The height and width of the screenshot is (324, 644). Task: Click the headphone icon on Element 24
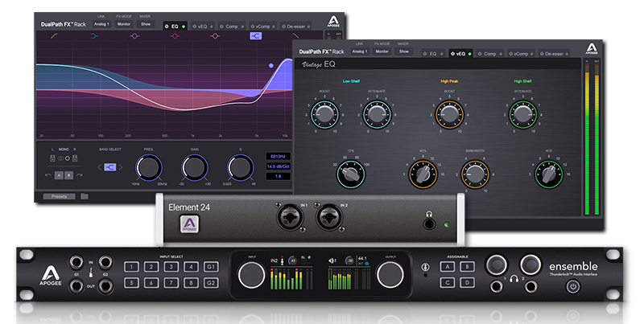[x=429, y=214]
